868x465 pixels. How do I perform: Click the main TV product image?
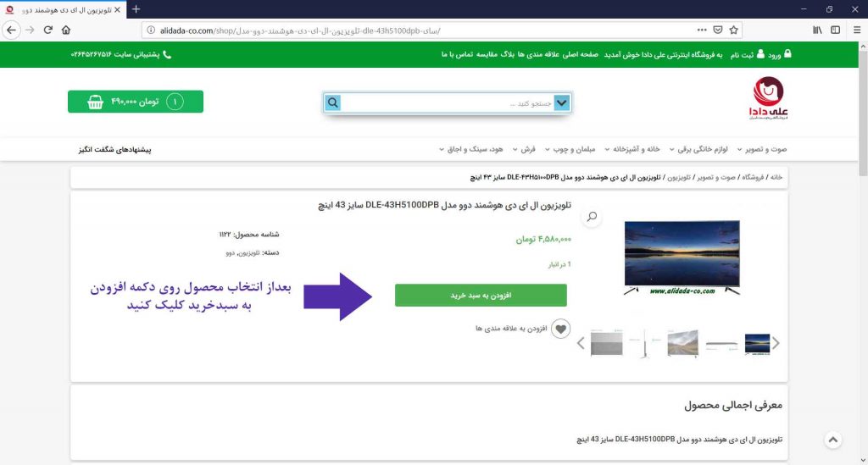(682, 257)
